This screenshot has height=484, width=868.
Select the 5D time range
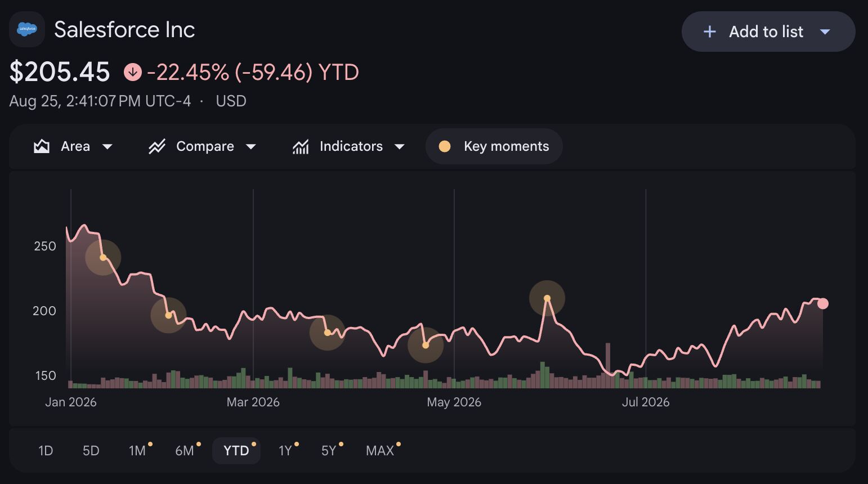pyautogui.click(x=91, y=451)
